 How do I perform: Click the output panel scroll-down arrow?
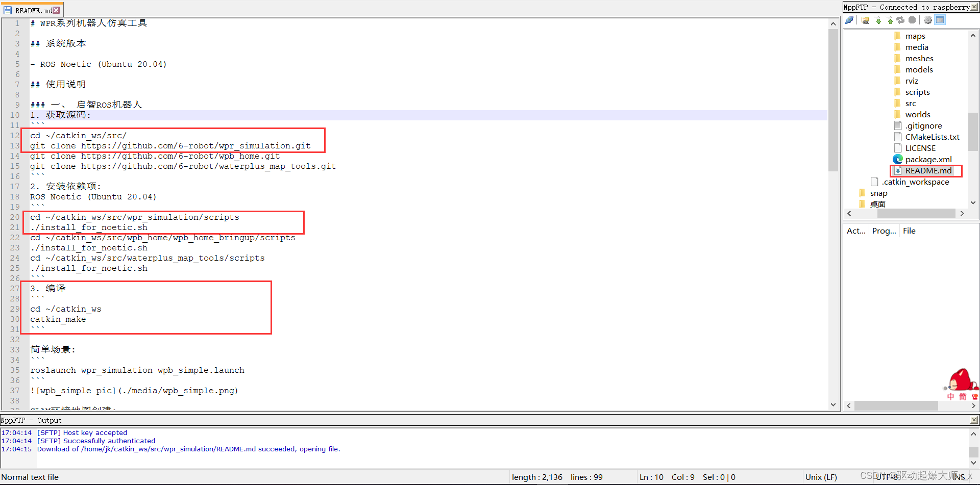[973, 463]
